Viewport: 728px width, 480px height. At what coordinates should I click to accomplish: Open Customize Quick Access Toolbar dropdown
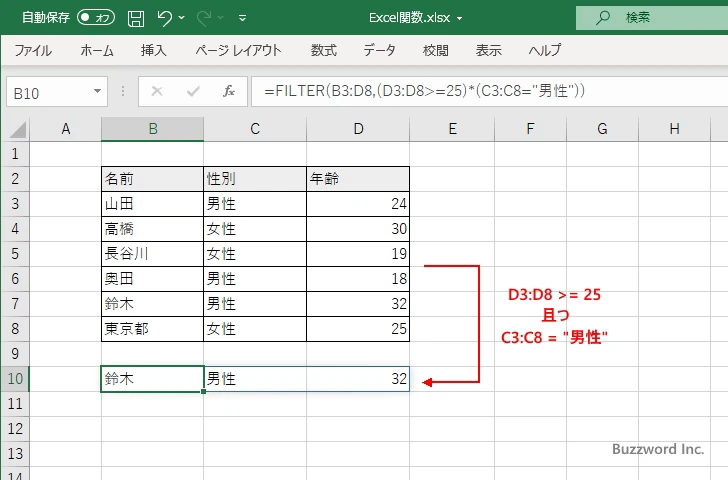click(x=243, y=17)
